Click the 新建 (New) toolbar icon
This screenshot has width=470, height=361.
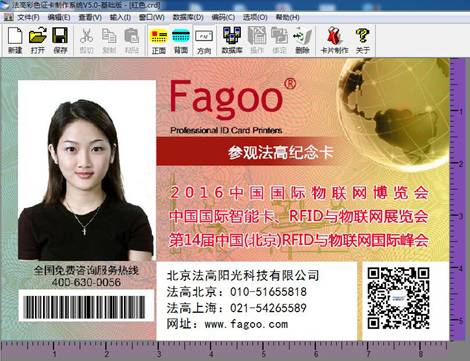point(15,40)
